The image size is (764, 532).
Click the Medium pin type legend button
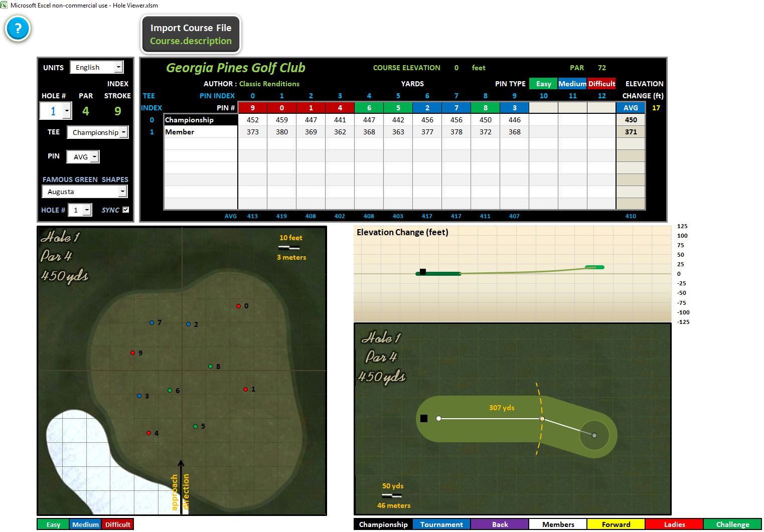85,524
